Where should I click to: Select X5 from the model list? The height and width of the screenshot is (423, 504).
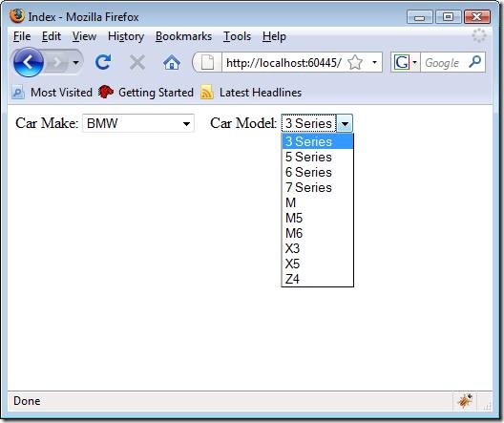(318, 264)
